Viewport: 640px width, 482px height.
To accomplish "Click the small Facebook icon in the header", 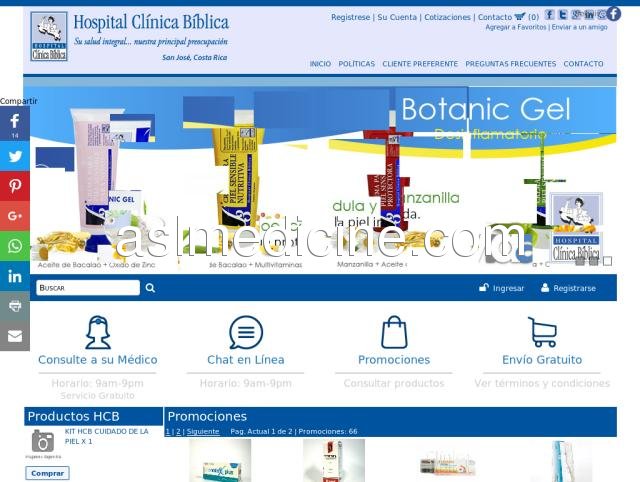I will (x=549, y=15).
